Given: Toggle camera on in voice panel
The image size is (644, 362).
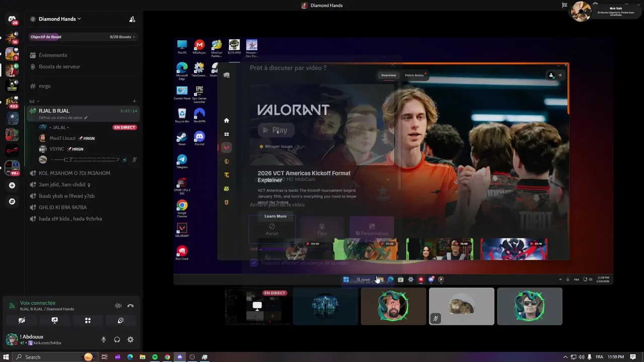Looking at the screenshot, I should pyautogui.click(x=22, y=320).
